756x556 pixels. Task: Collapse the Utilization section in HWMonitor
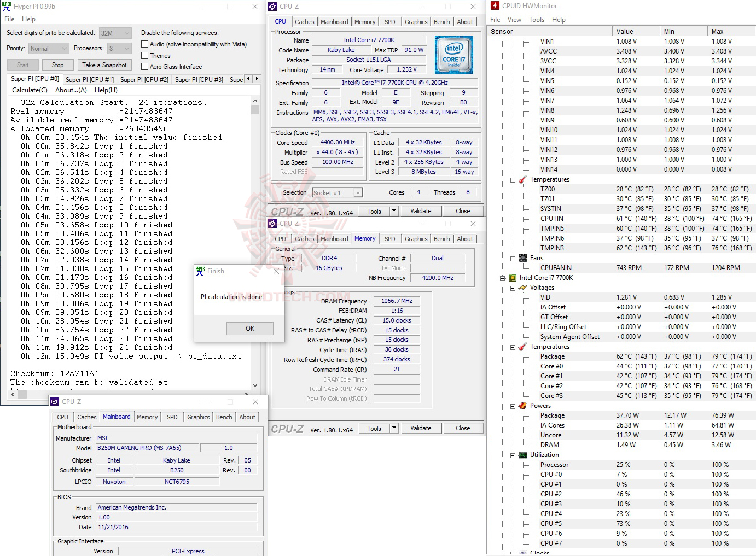pos(512,454)
